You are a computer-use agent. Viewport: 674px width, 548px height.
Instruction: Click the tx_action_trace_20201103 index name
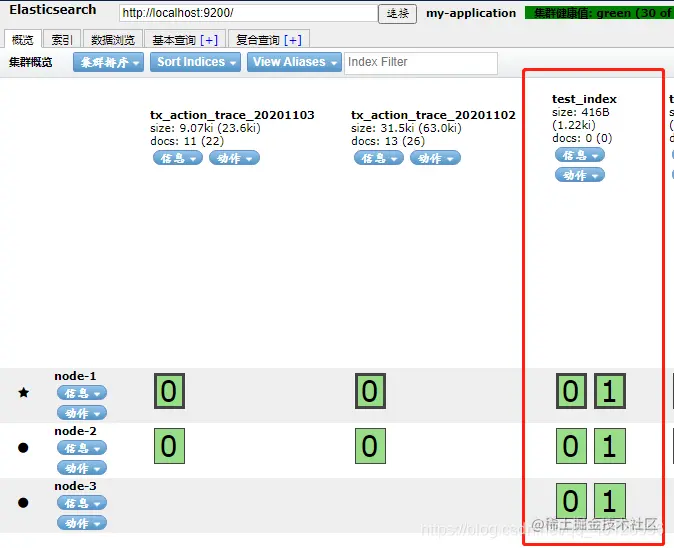click(x=232, y=115)
